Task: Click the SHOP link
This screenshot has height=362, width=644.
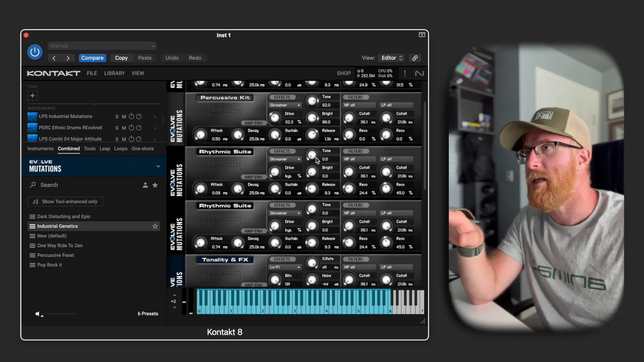Action: (344, 73)
